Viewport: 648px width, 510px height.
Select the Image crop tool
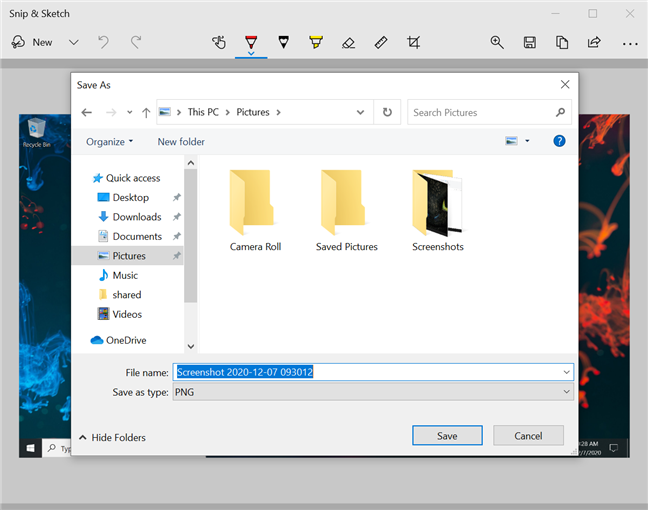(413, 42)
